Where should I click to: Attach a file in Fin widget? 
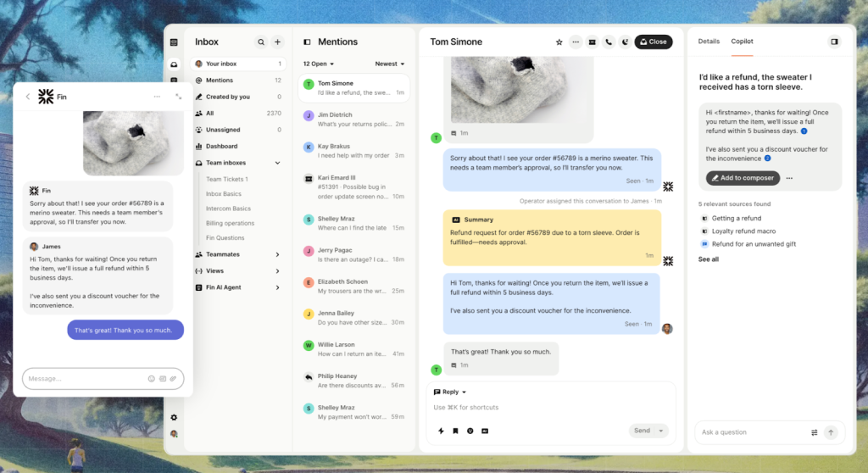(x=173, y=379)
